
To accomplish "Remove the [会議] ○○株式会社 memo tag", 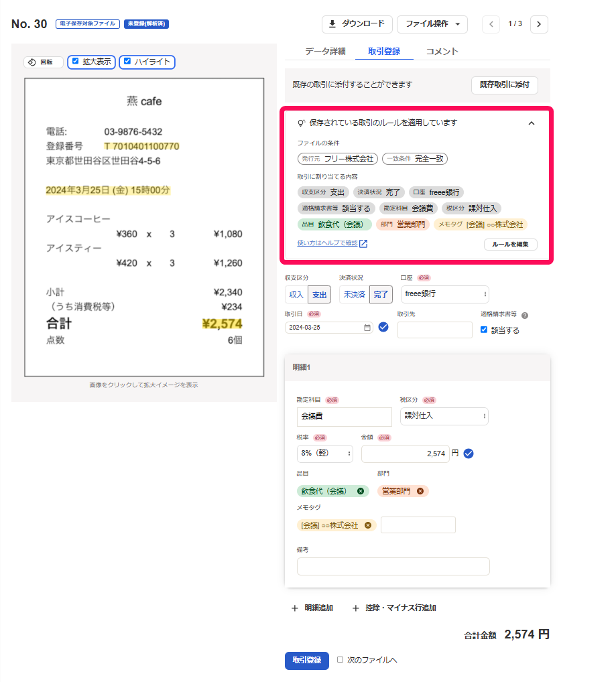I will click(368, 525).
